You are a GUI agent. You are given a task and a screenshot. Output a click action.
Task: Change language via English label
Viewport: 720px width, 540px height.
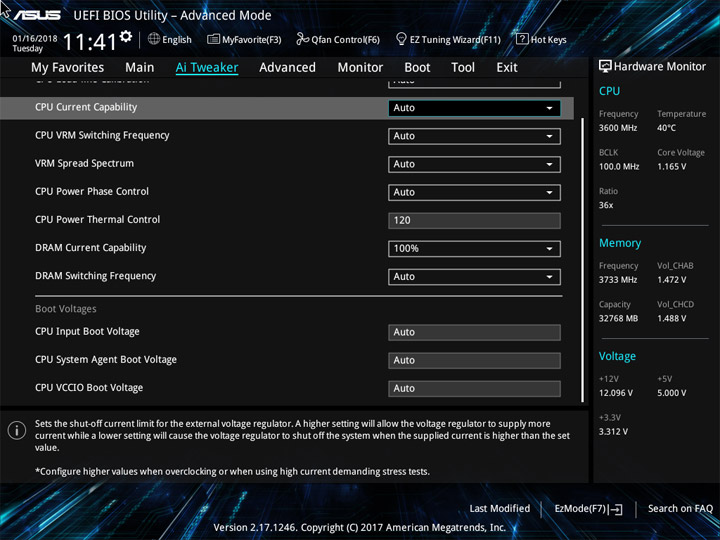177,39
